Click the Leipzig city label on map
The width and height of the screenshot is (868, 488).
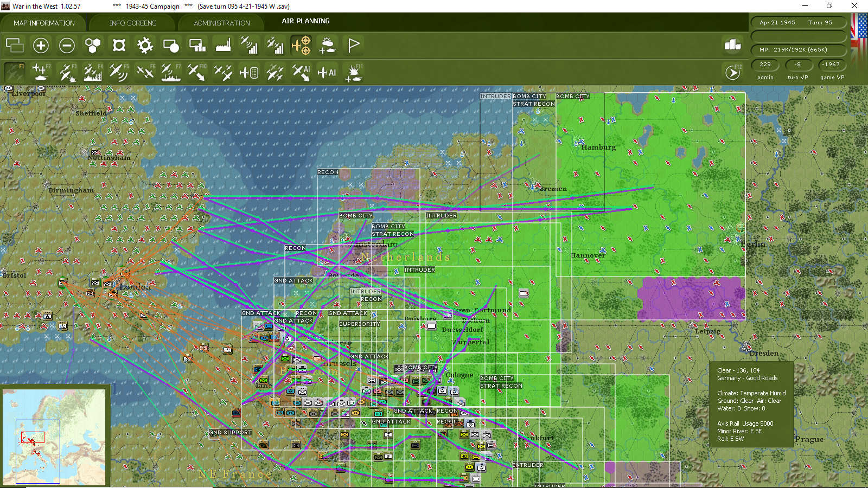(708, 331)
